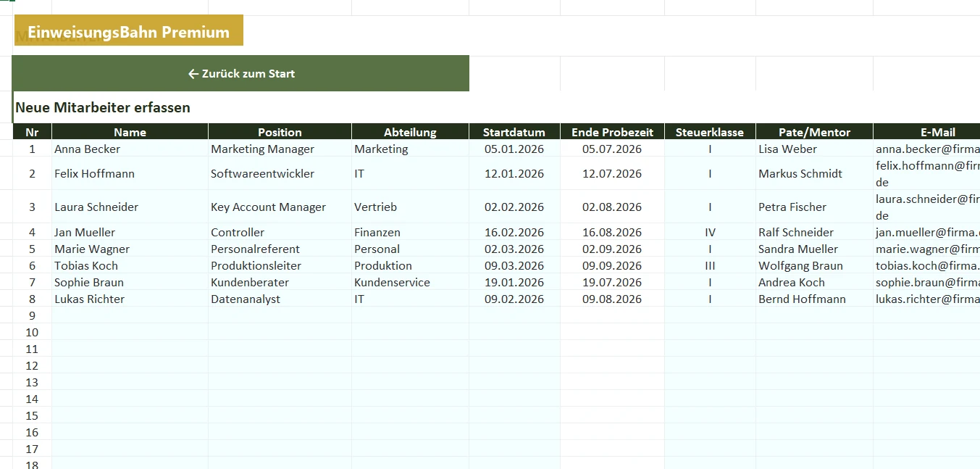Viewport: 980px width, 469px height.
Task: Select the Kundenservice department cell
Action: (x=410, y=282)
